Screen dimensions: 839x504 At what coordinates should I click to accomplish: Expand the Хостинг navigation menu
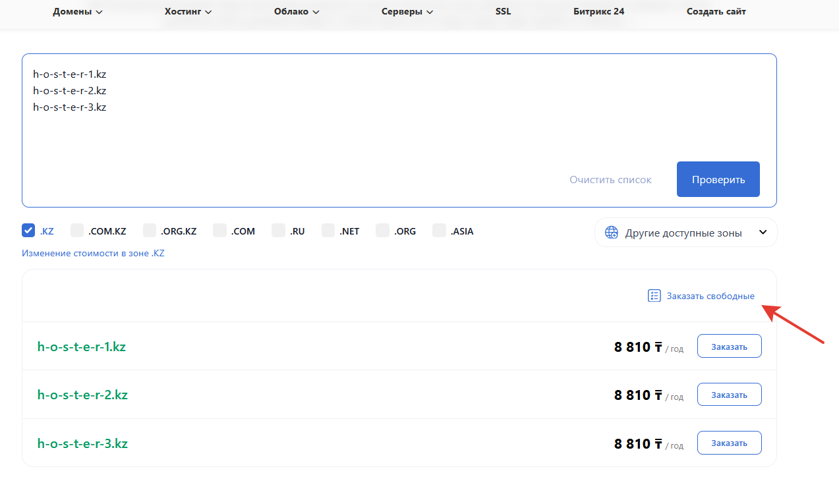(188, 12)
